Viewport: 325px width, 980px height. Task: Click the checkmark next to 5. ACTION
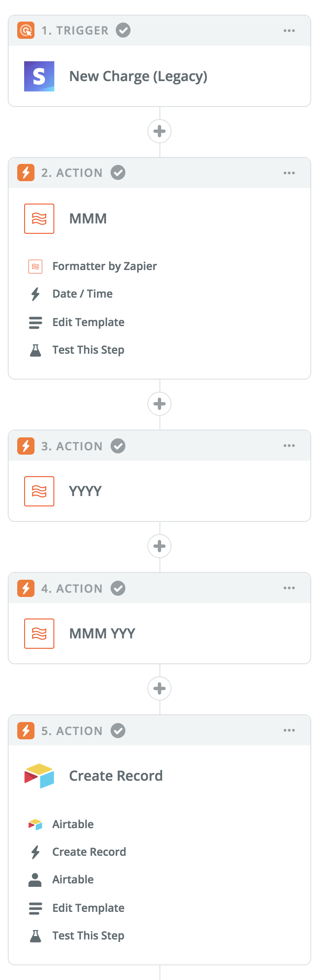tap(118, 731)
